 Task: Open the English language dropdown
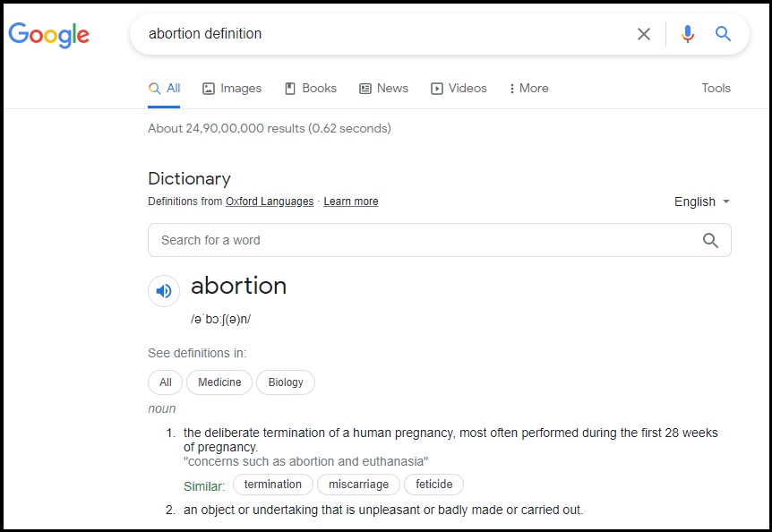click(701, 202)
